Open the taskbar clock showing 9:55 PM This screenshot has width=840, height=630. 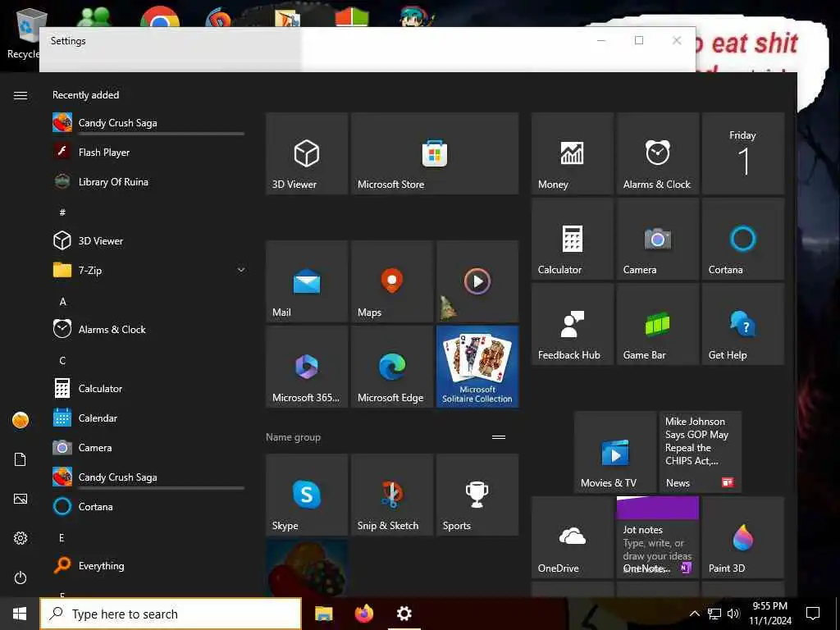coord(769,614)
